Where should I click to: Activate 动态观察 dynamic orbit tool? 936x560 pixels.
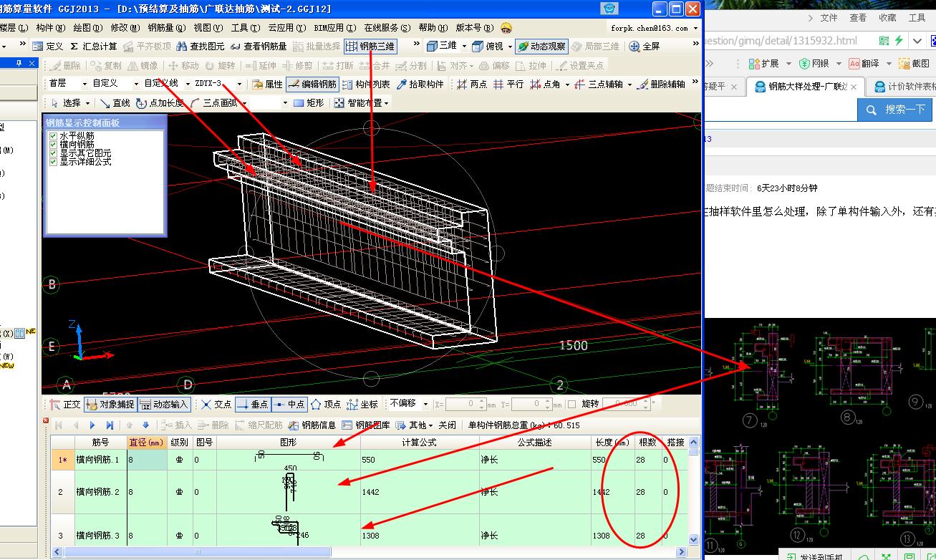(x=541, y=47)
